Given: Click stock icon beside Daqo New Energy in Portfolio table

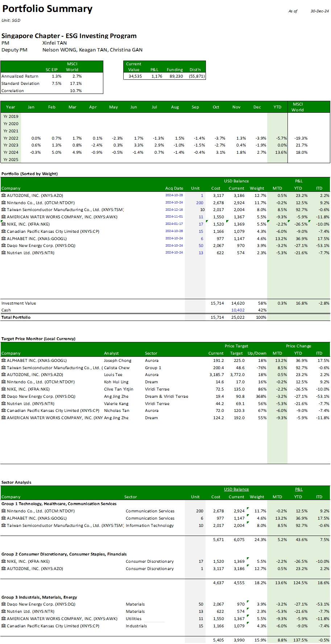Looking at the screenshot, I should (x=4, y=245).
